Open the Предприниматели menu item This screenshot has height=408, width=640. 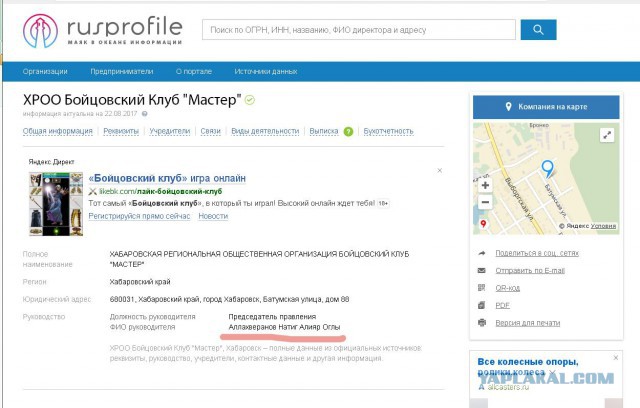point(122,71)
